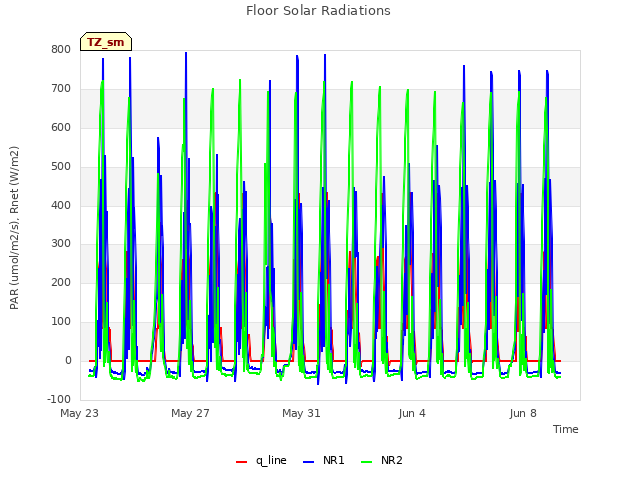
Task: Click the 200 y-axis tick label
Action: (x=61, y=282)
